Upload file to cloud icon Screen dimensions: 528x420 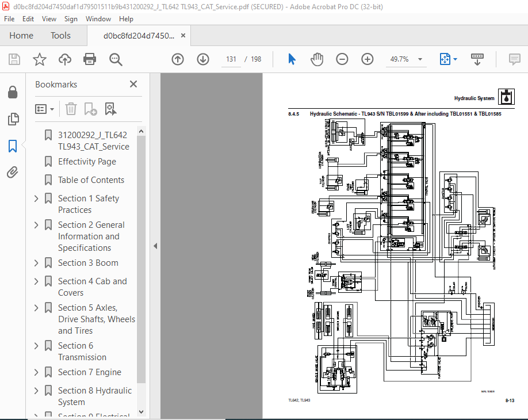(65, 59)
